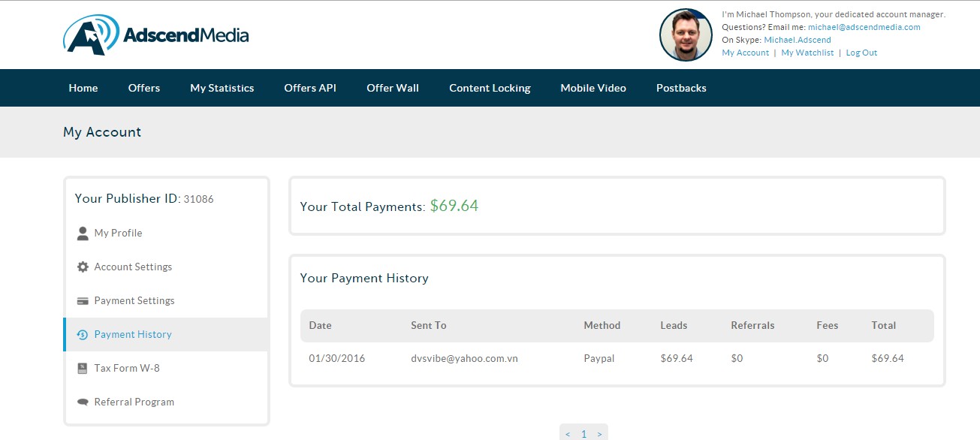
Task: Click the account manager profile photo
Action: 686,35
